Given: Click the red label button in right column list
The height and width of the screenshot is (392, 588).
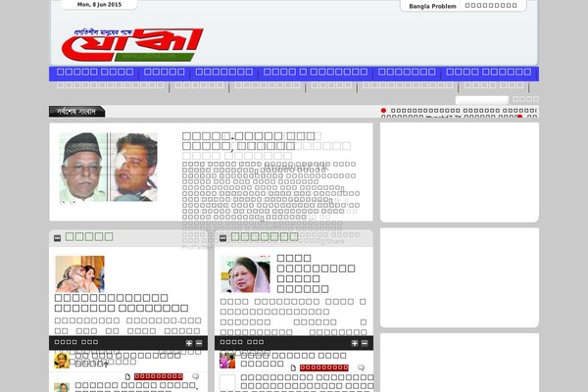Looking at the screenshot, I should point(324,367).
